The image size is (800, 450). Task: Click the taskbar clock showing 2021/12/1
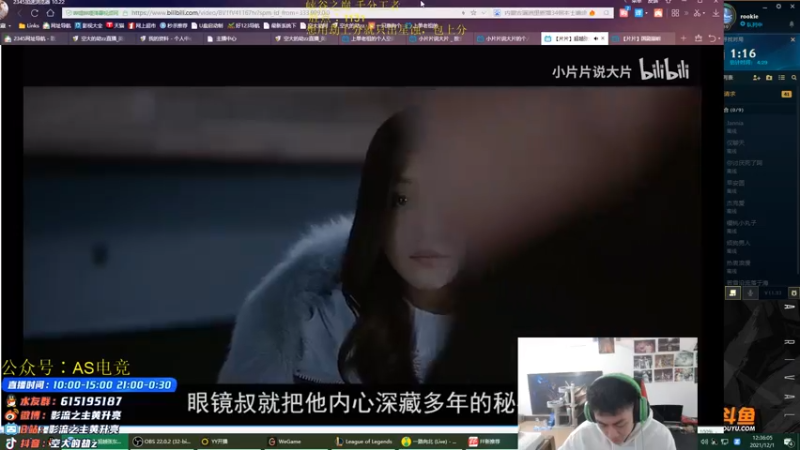pyautogui.click(x=762, y=441)
